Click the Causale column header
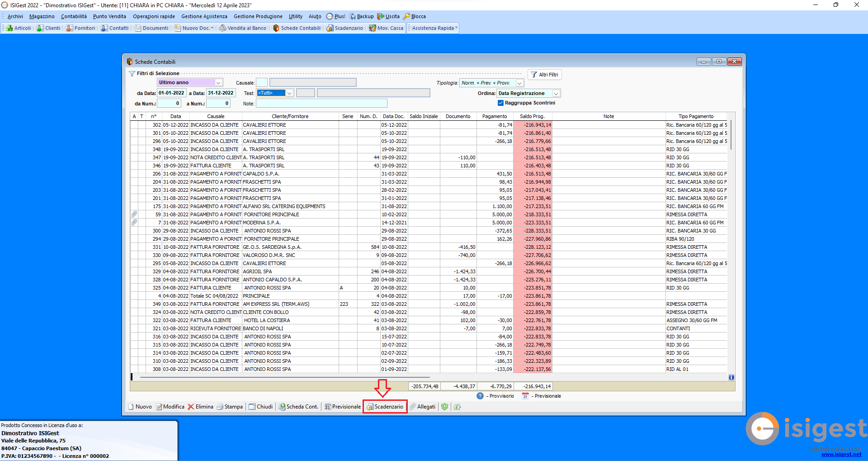 tap(216, 116)
